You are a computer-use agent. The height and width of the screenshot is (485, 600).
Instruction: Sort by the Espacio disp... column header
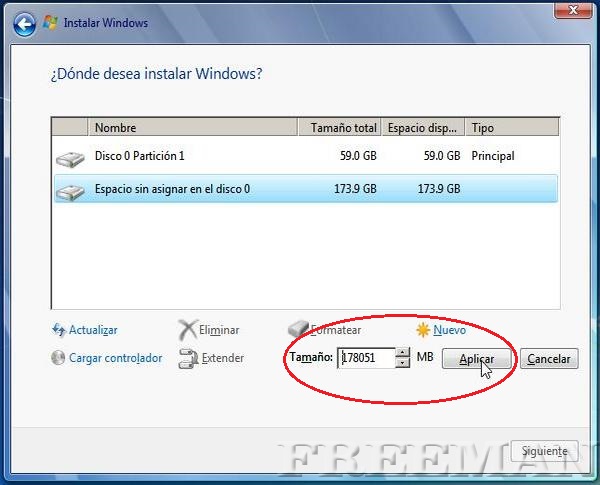pyautogui.click(x=423, y=127)
